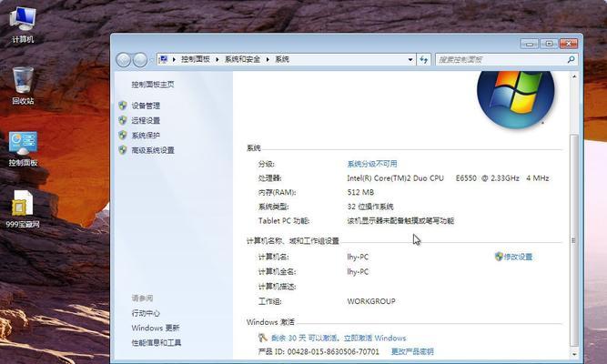
Task: Click the control panel icon in address bar
Action: pyautogui.click(x=164, y=59)
